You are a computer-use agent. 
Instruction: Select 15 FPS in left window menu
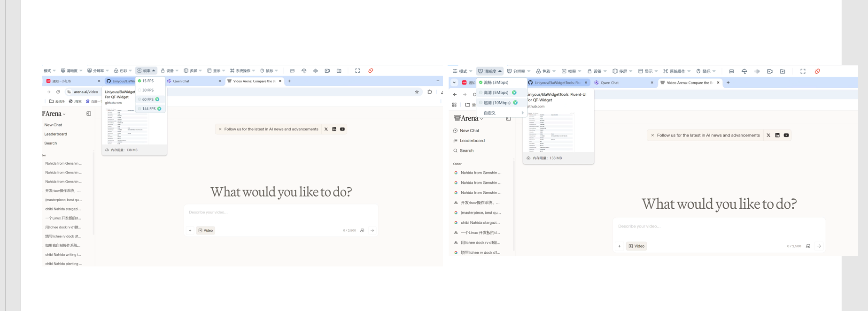pyautogui.click(x=150, y=81)
